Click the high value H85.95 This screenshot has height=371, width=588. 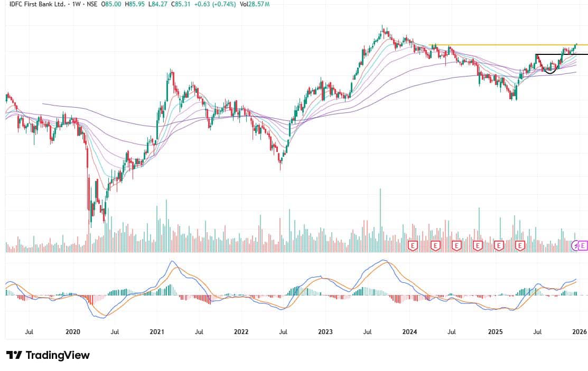[x=134, y=4]
